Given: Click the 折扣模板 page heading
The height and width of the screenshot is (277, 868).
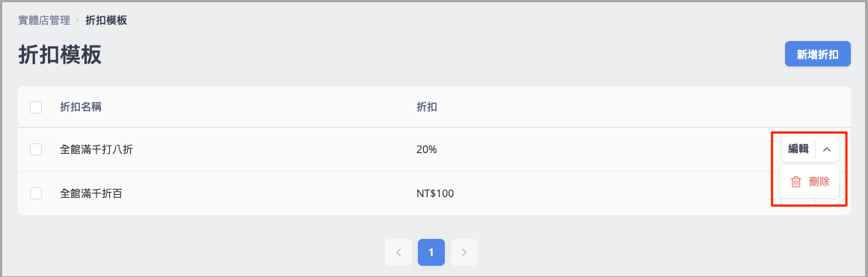Looking at the screenshot, I should pyautogui.click(x=60, y=55).
